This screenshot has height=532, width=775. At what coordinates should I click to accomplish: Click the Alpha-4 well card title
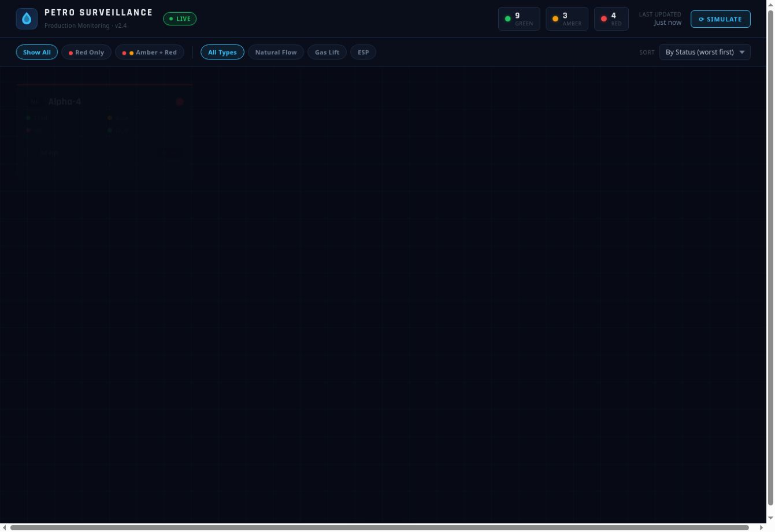65,102
